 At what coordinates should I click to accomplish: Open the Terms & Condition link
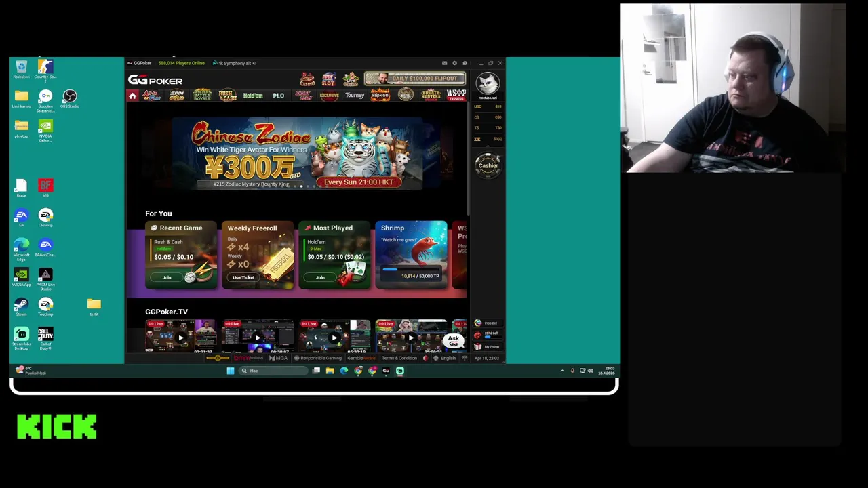[399, 358]
